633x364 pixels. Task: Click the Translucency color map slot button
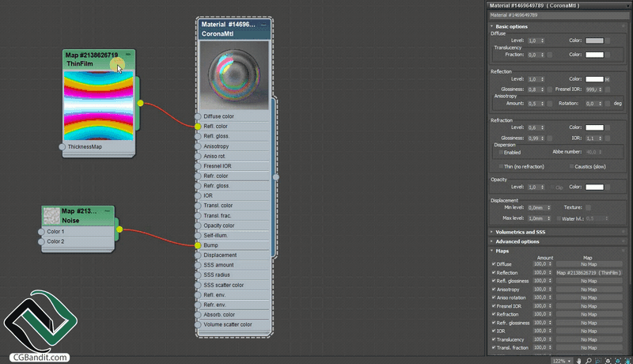pyautogui.click(x=608, y=55)
